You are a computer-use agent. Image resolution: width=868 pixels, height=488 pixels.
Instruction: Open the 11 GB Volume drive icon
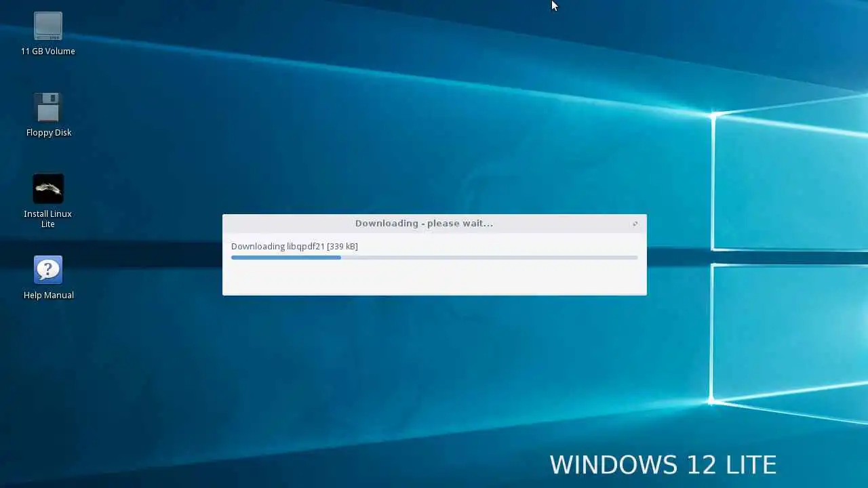tap(48, 27)
